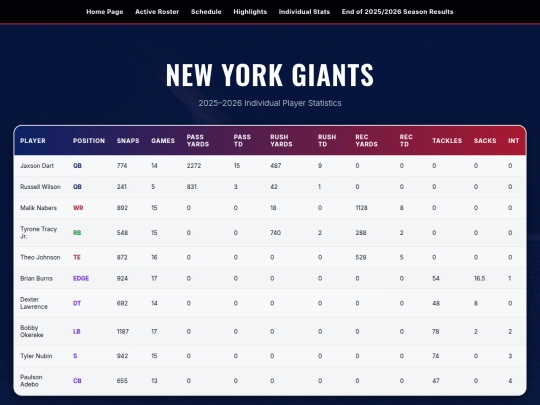This screenshot has width=540, height=405.
Task: Select player name Bobby Okereke
Action: point(32,331)
